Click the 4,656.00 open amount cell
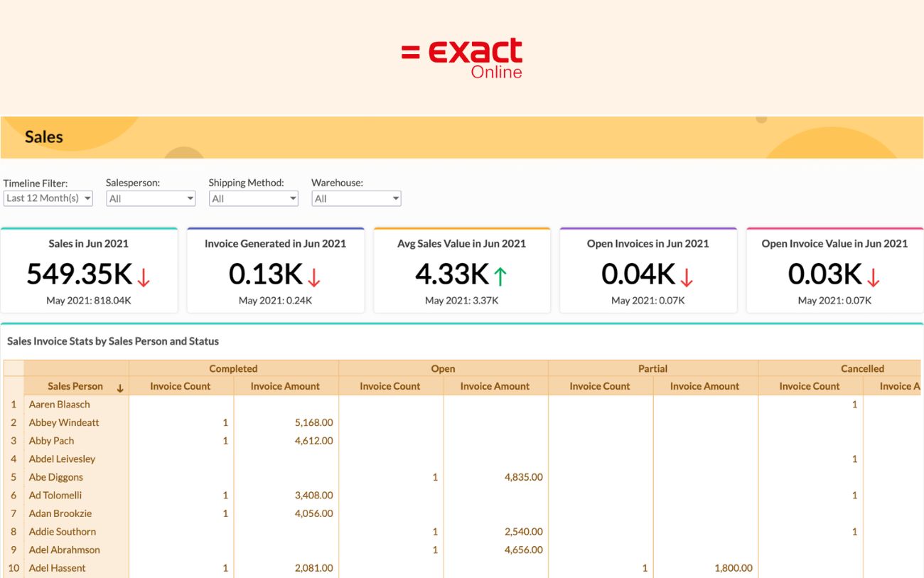 click(x=523, y=550)
